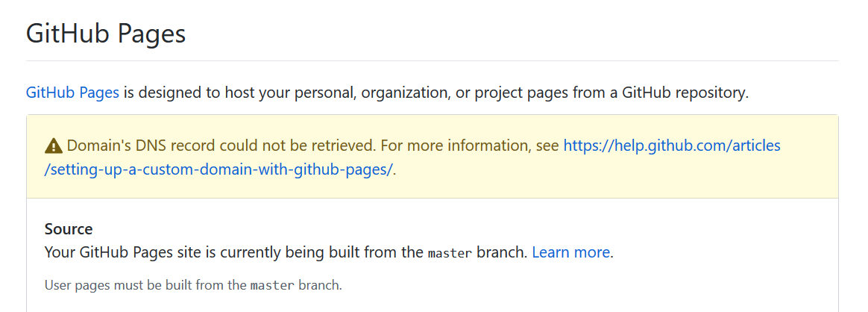Screen dimensions: 868x312
Task: Click the DNS warning triangle icon
Action: [53, 146]
